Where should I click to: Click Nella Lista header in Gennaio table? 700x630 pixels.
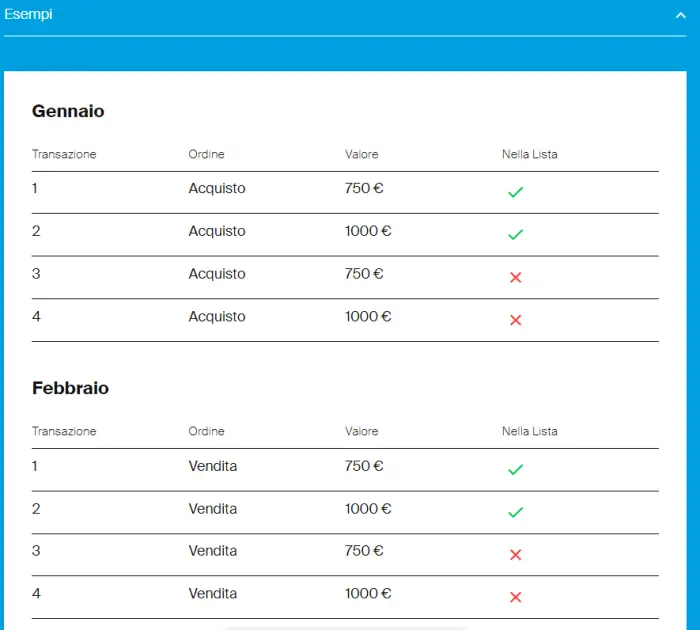(529, 154)
